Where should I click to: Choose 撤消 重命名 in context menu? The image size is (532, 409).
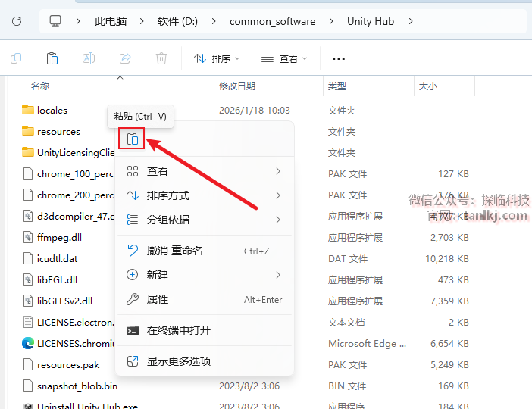pos(205,251)
